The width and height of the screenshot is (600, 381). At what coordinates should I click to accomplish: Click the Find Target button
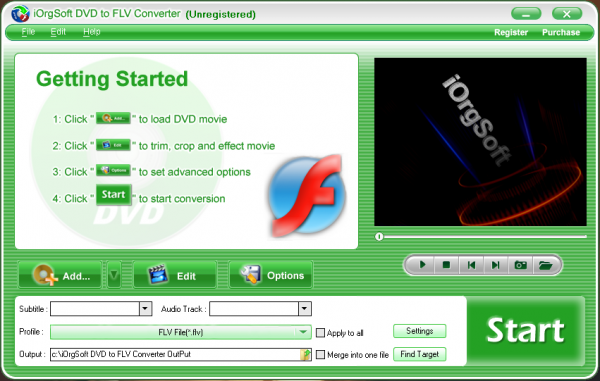point(419,354)
